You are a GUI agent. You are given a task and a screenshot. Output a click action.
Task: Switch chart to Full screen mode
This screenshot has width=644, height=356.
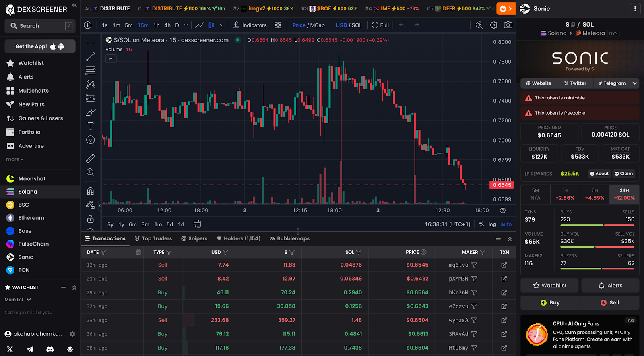[380, 25]
